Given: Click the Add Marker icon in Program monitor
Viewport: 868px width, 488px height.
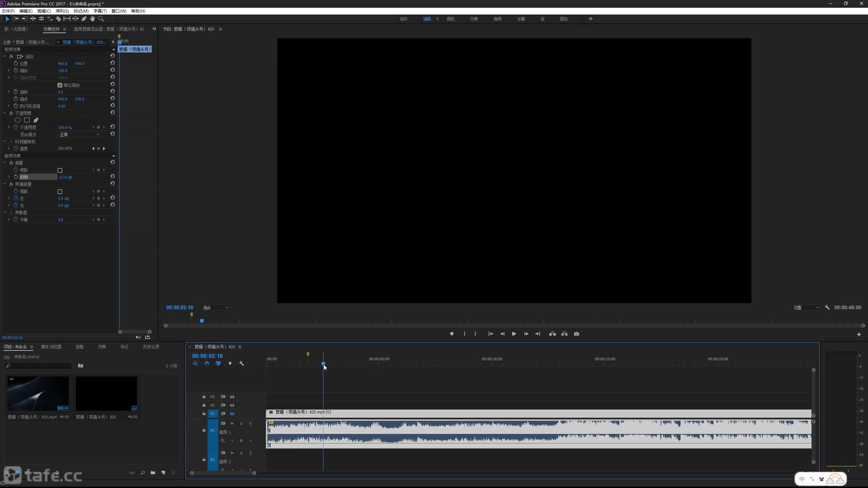Looking at the screenshot, I should (452, 334).
